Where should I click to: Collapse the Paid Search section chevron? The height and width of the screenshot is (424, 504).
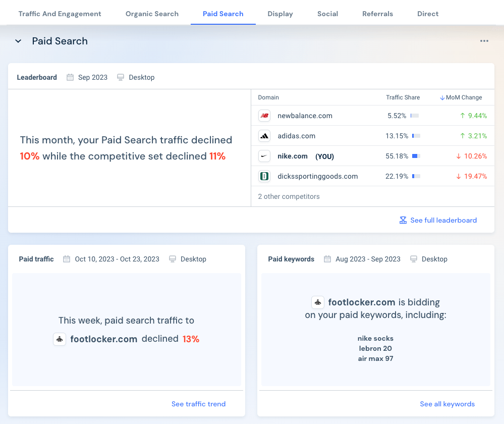(x=18, y=41)
